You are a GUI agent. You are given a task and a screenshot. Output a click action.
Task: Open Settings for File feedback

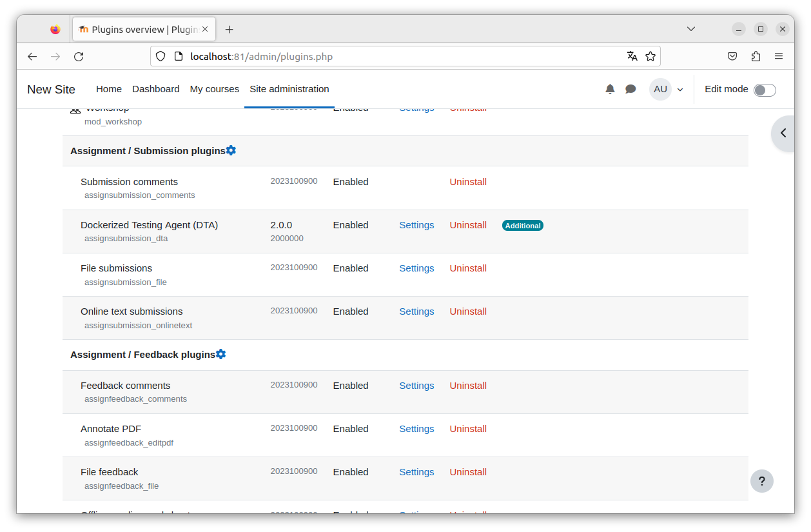click(x=416, y=472)
